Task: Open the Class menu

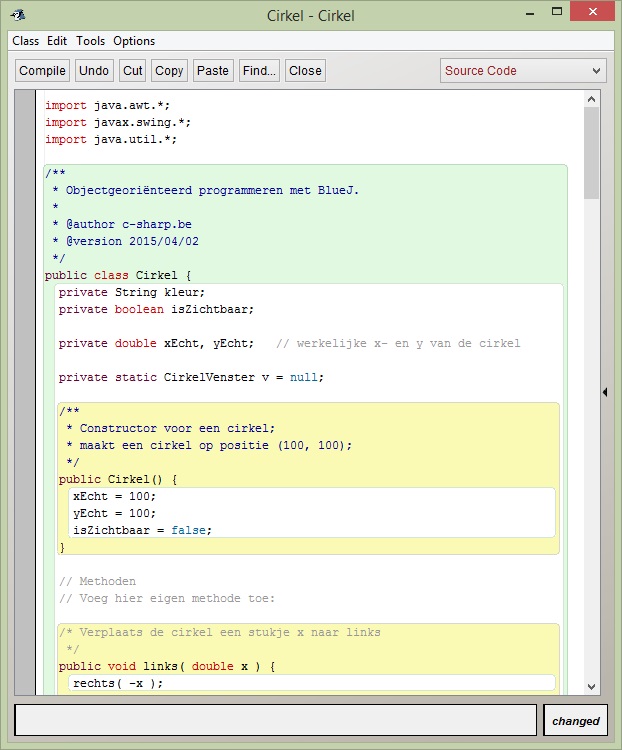Action: coord(25,41)
